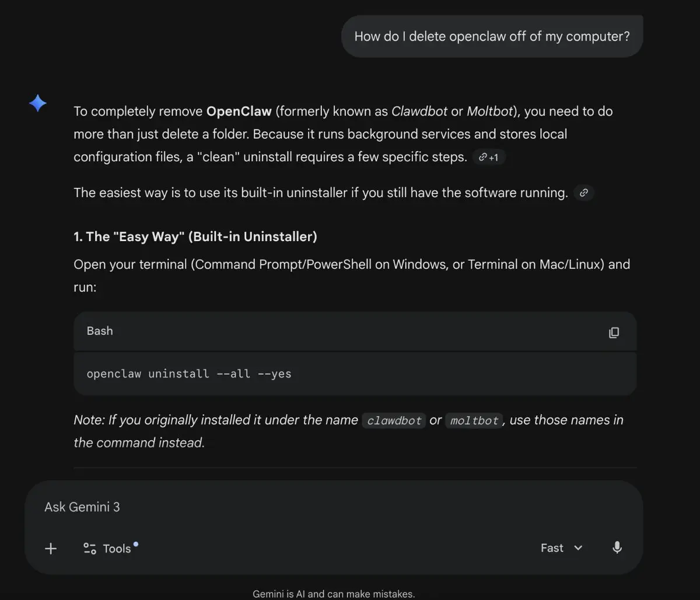Copy the Bash code block

pos(614,332)
